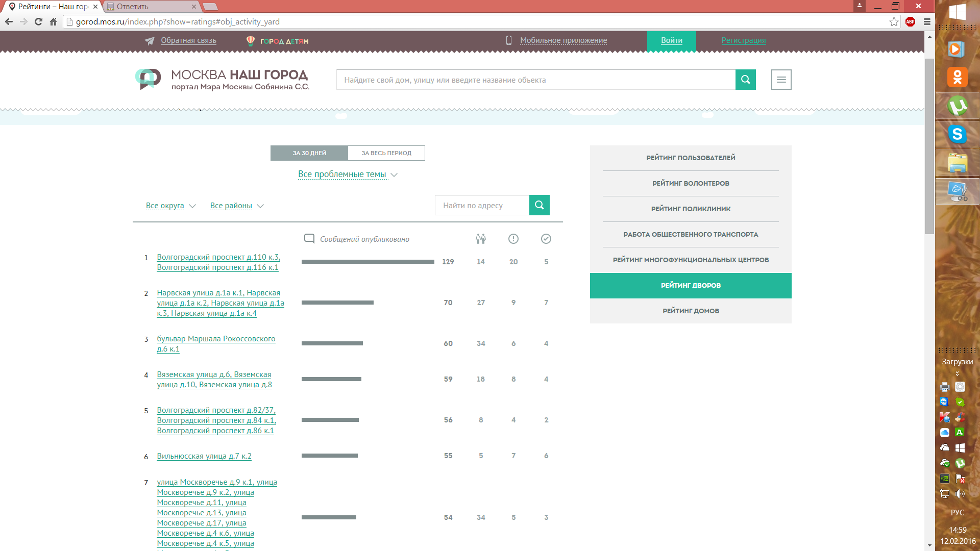Screen dimensions: 980x551
Task: Click the "Войти" login button
Action: [671, 40]
